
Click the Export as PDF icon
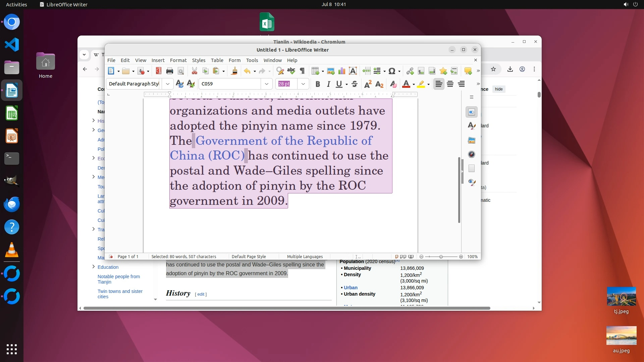click(158, 71)
